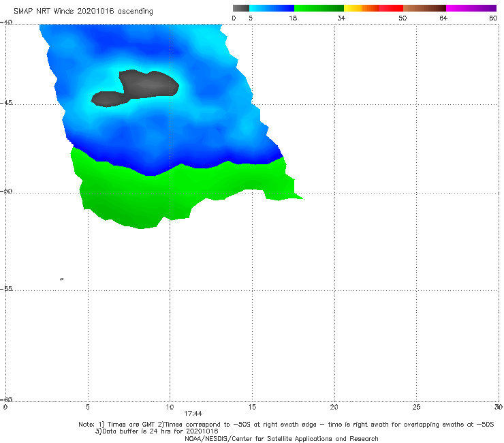Viewport: 504px width, 443px height.
Task: Click the brown segment of the color bar
Action: [x=424, y=8]
